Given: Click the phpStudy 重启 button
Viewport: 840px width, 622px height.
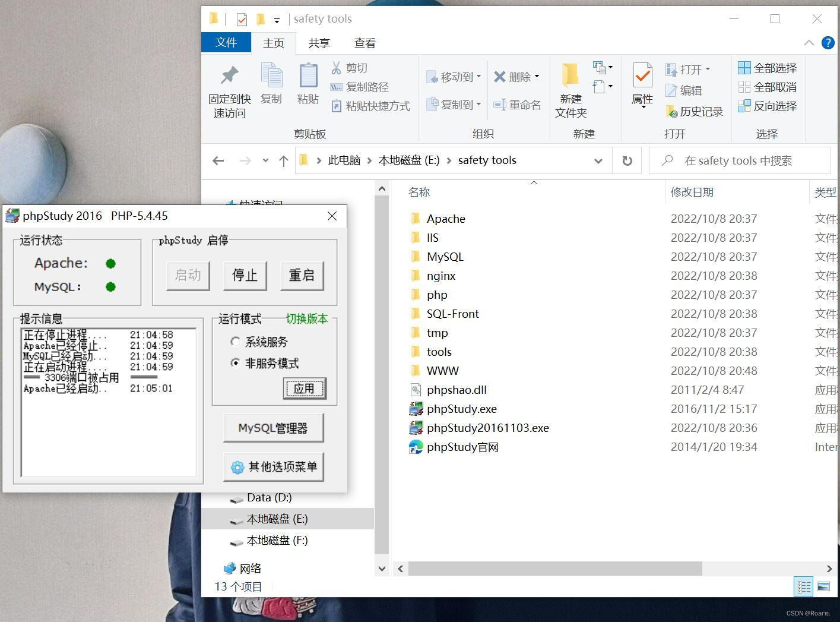Looking at the screenshot, I should coord(302,276).
